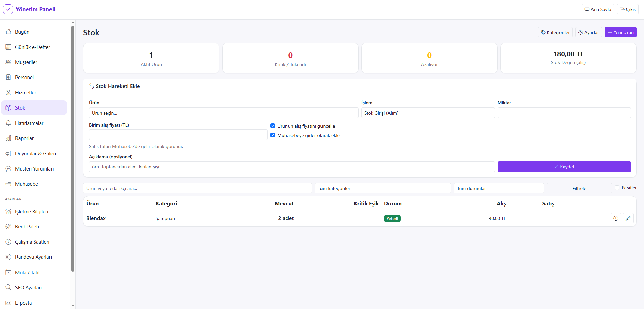Viewport: 644px width, 309px height.
Task: Click the green Yeterli status badge
Action: (x=392, y=218)
